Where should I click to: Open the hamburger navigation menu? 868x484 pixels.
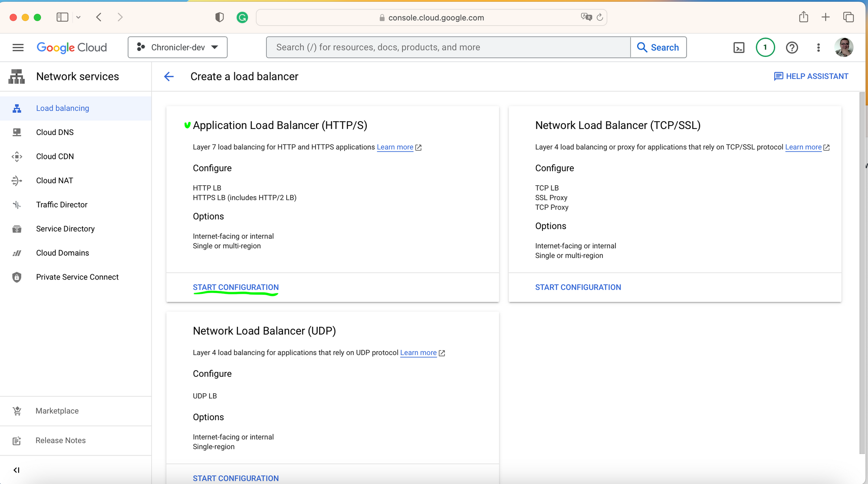point(18,47)
